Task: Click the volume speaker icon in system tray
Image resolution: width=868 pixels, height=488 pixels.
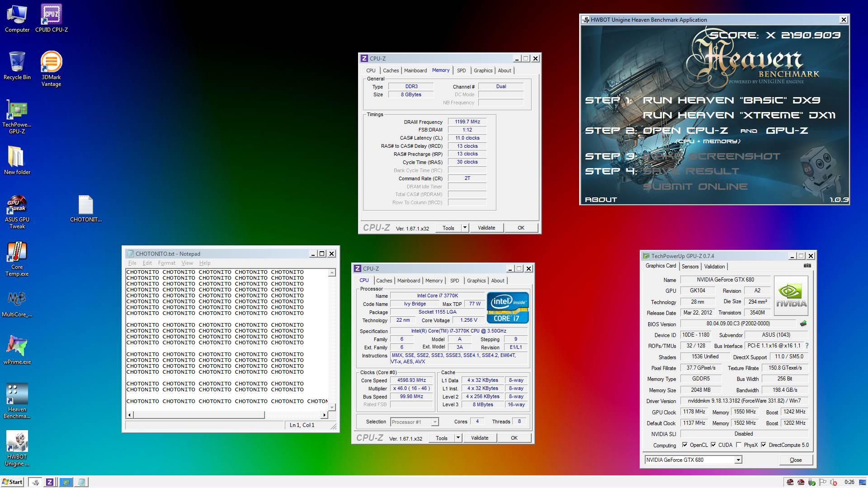Action: pos(834,482)
